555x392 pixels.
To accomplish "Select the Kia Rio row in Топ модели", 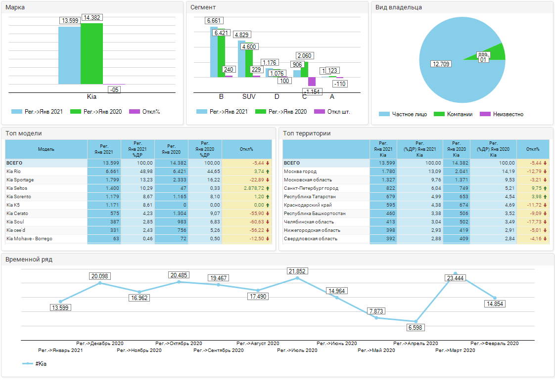I will [46, 172].
